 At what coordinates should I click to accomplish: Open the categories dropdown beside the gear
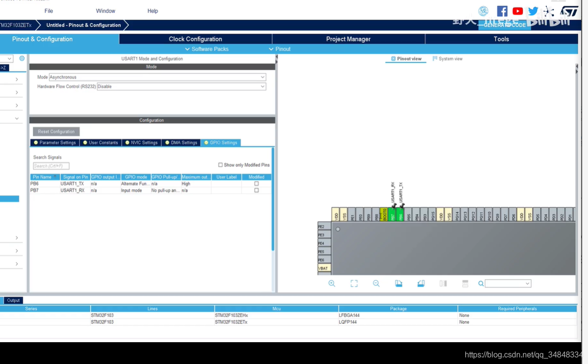(6, 59)
